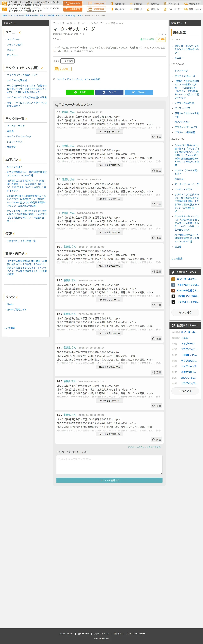Image resolution: width=203 pixels, height=644 pixels.
Task: Expand comment 7 with コメントを全て表示する
Action: (109, 165)
